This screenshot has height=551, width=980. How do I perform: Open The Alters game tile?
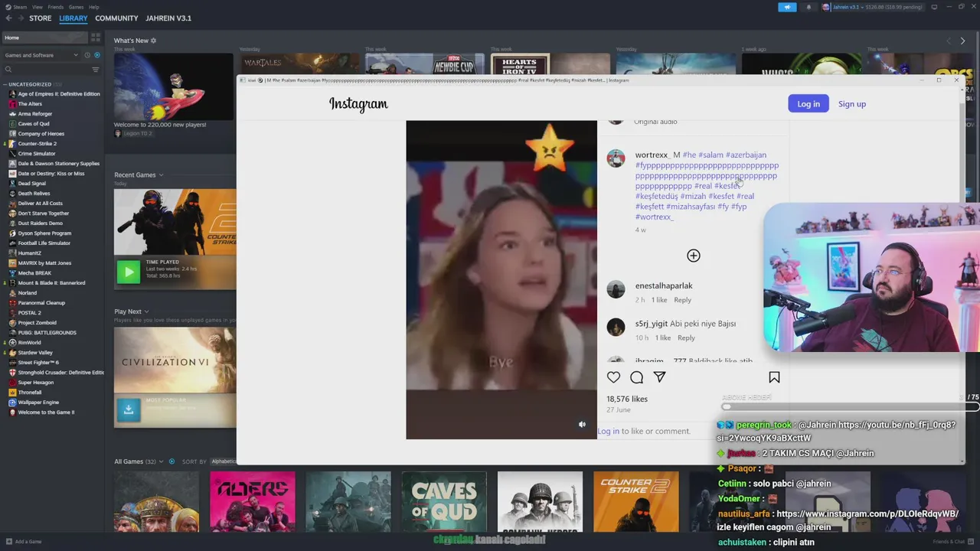point(253,502)
